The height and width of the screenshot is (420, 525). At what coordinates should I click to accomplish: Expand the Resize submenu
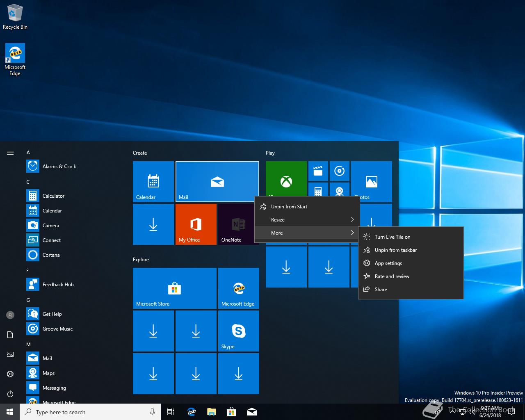pos(307,220)
